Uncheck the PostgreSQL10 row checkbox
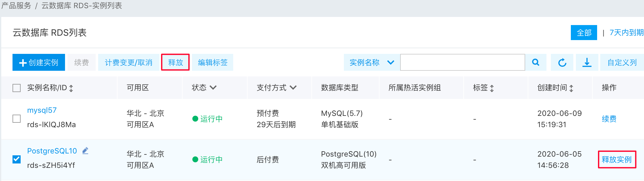Viewport: 644px width, 181px height. [17, 159]
